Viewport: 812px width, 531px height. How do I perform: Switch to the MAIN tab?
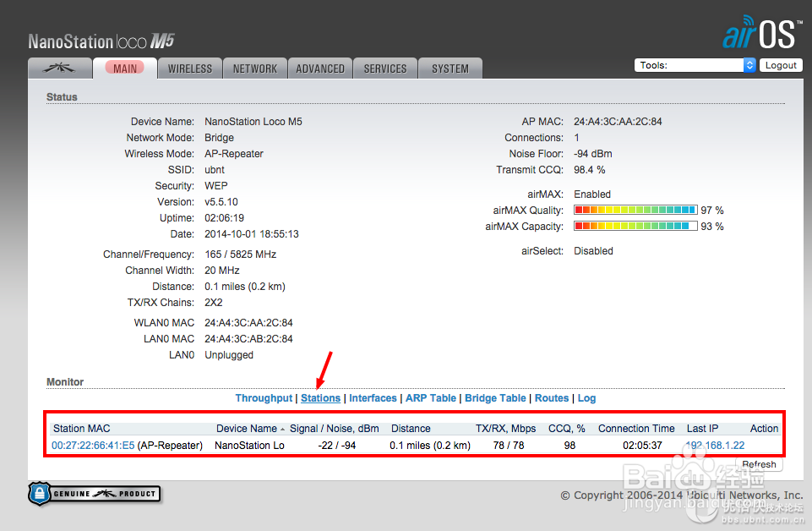tap(125, 68)
